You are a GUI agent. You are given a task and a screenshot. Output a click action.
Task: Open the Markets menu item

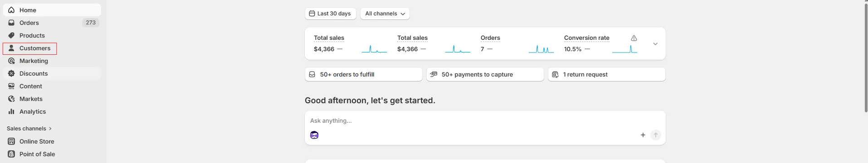point(52,99)
